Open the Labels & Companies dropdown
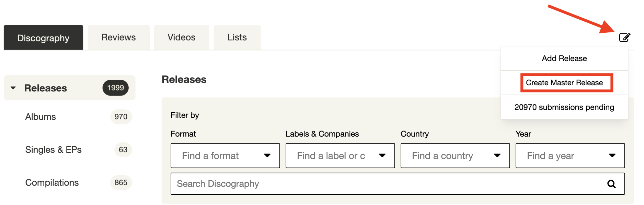Viewport: 644px width, 205px height. [340, 156]
